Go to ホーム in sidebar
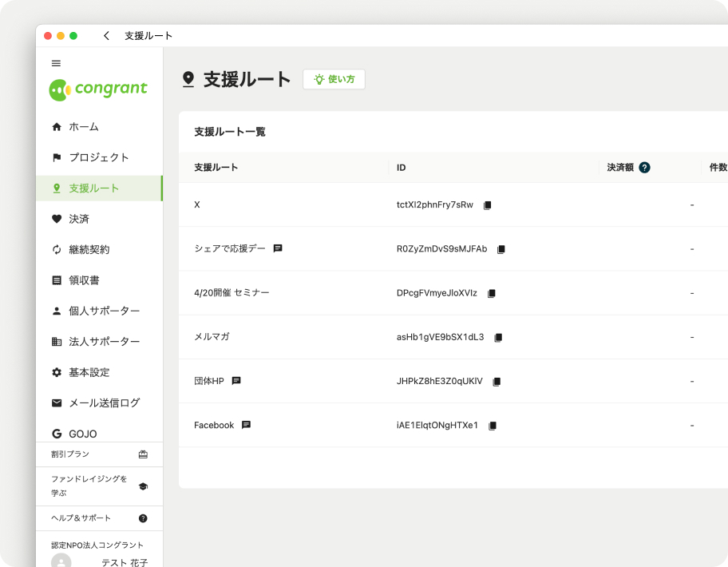This screenshot has height=567, width=728. 84,127
